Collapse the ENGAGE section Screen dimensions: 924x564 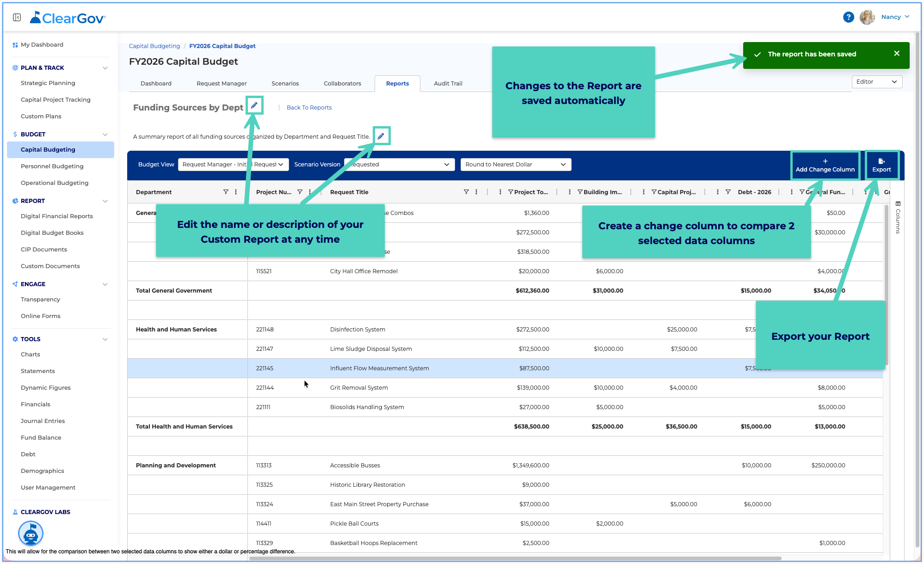[105, 284]
